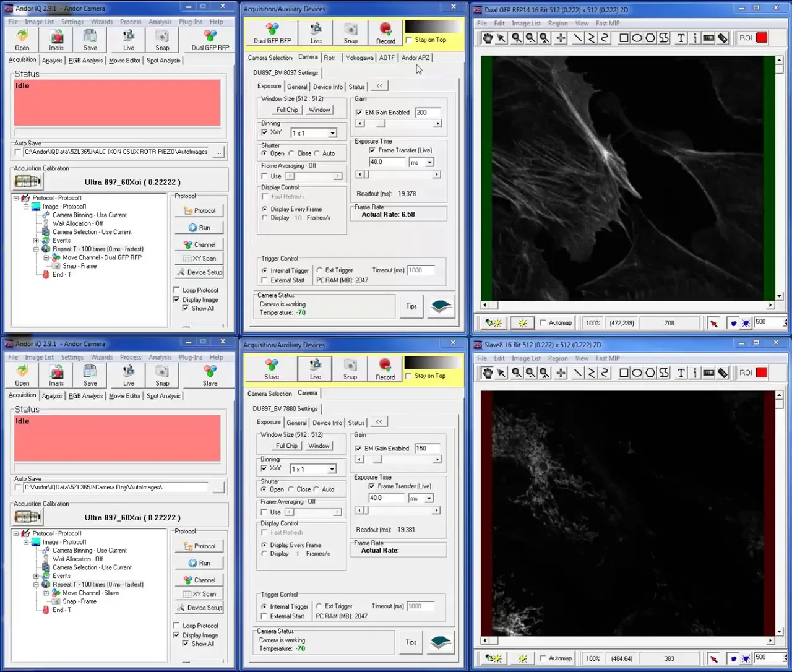The width and height of the screenshot is (792, 672).
Task: Click sun auto-contrast icon in Slave8 status bar
Action: 523,658
